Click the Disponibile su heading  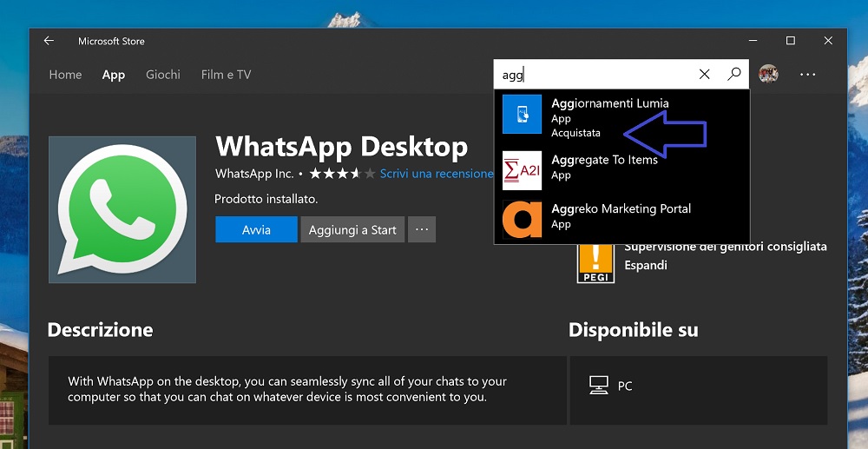(x=634, y=330)
